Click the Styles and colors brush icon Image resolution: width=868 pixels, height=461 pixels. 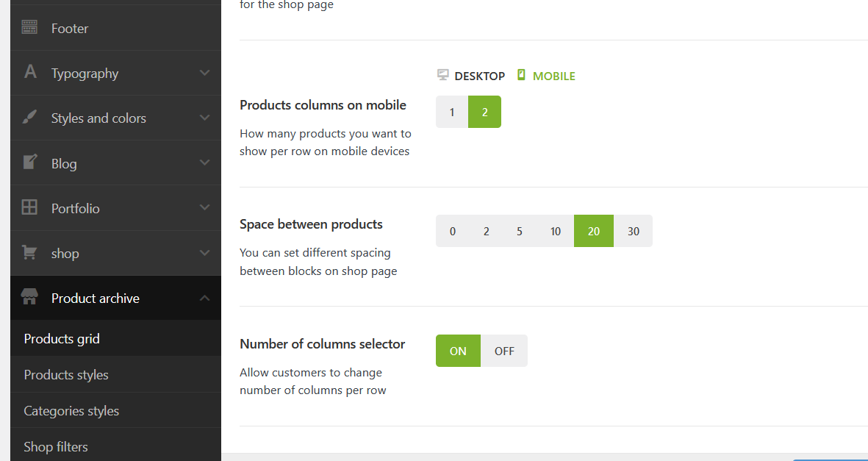(30, 118)
